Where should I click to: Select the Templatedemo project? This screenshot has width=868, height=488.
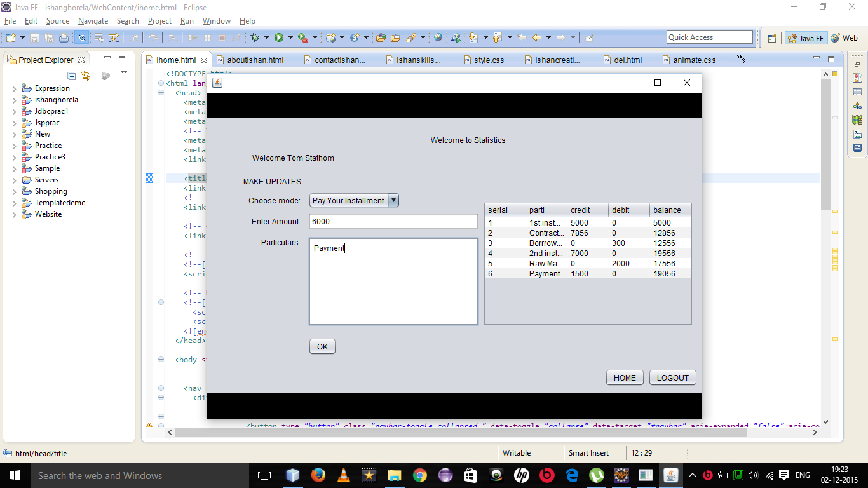60,203
